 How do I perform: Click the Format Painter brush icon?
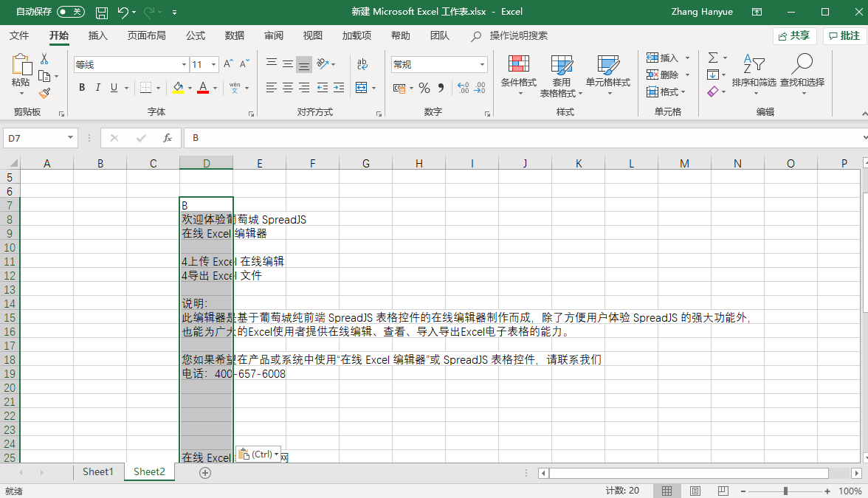point(45,94)
